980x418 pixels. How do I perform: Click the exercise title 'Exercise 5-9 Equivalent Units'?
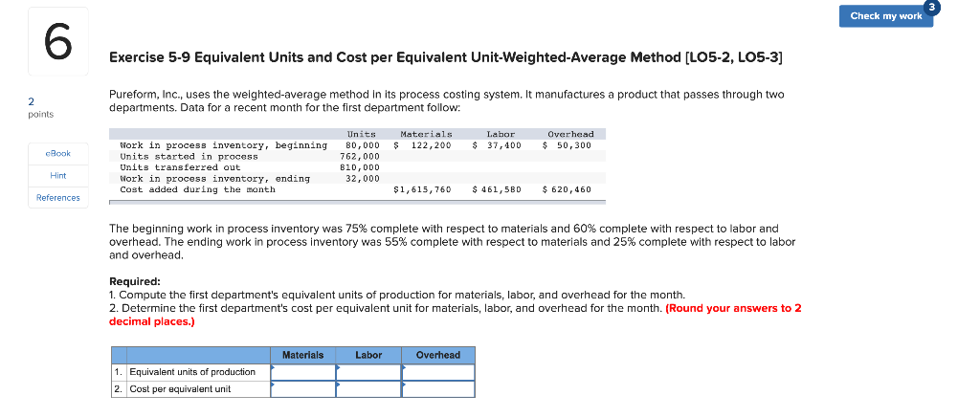point(445,58)
